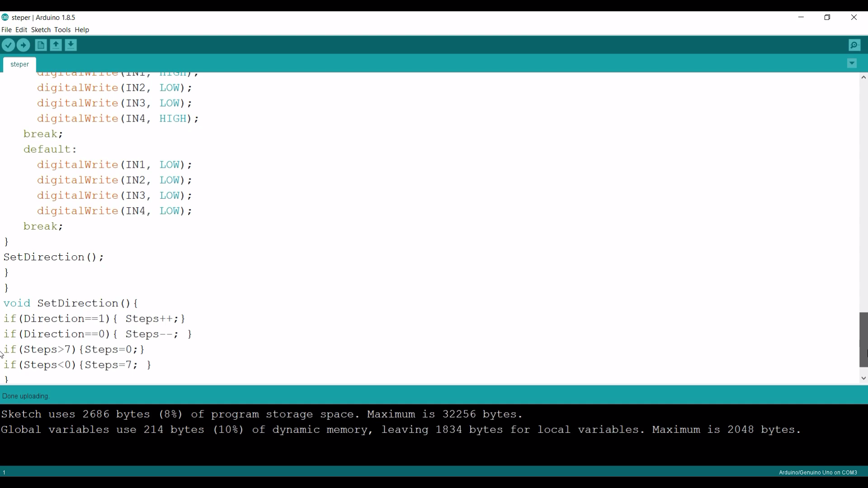Click the 'Done uploading.' status message
Viewport: 868px width, 488px height.
(x=26, y=396)
